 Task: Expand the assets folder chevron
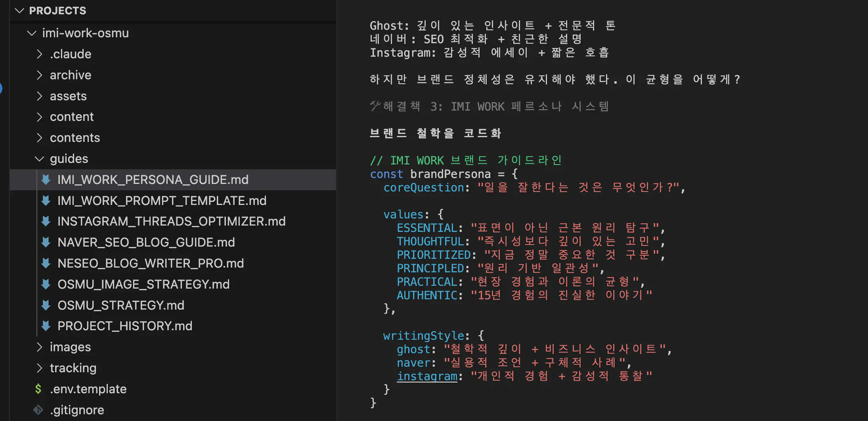pyautogui.click(x=39, y=96)
